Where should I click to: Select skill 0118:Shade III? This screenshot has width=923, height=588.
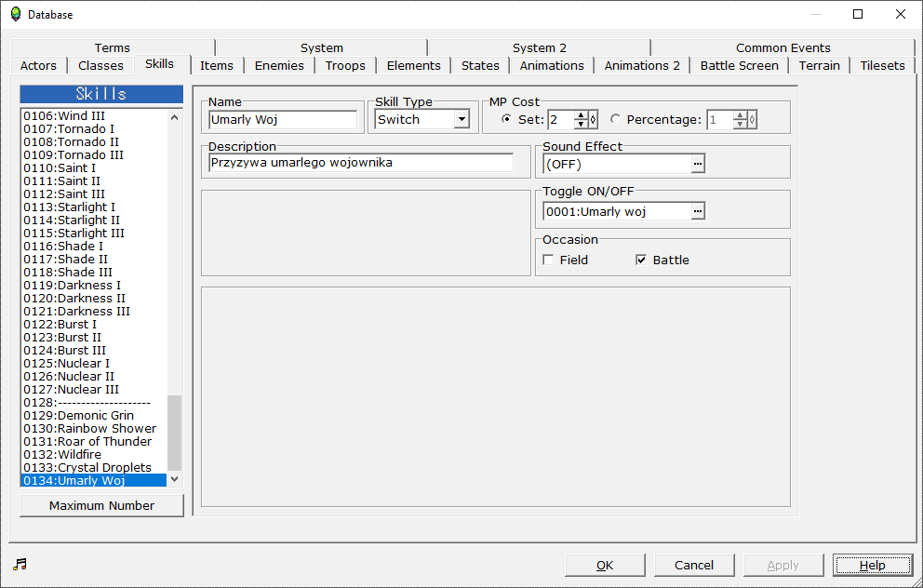[x=94, y=272]
